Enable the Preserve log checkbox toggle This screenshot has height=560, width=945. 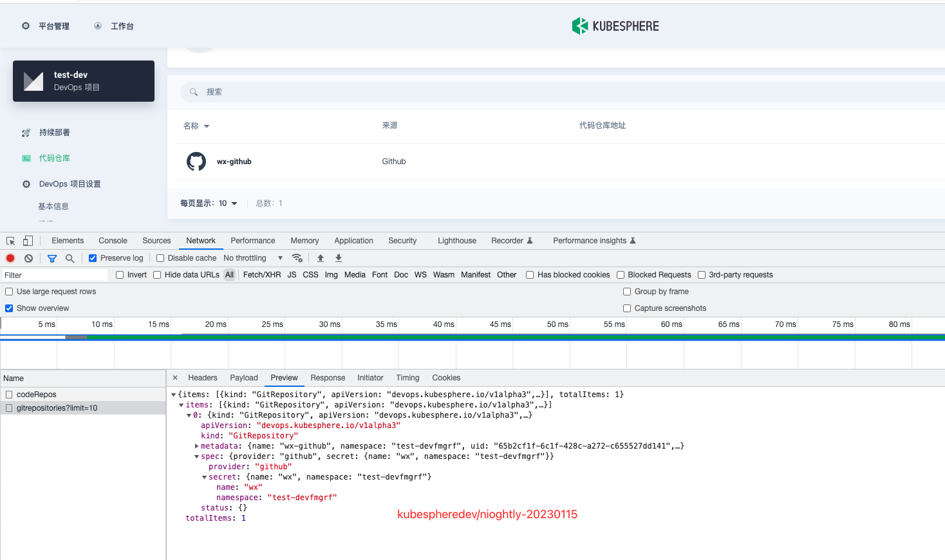(x=93, y=258)
